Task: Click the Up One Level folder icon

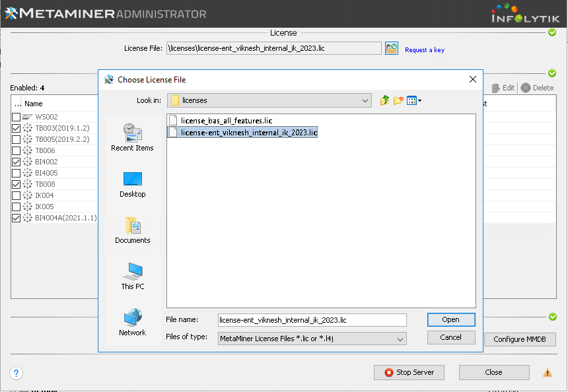Action: 384,100
